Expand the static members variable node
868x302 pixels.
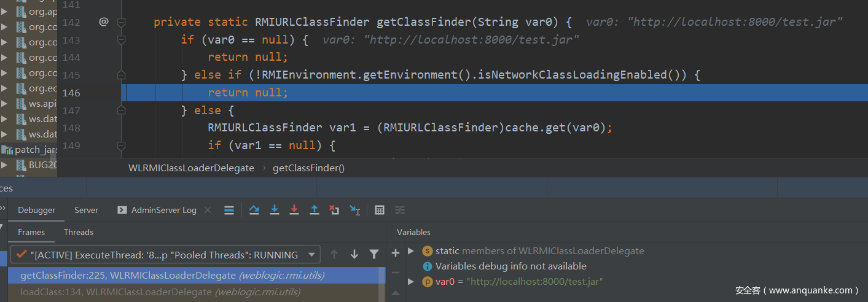(x=411, y=251)
